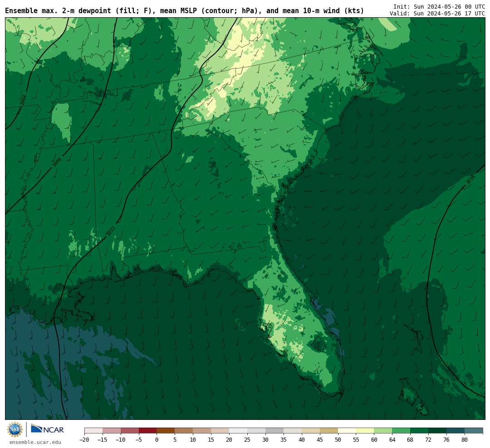
Task: Click the 1004 isobar label
Action: click(x=23, y=100)
